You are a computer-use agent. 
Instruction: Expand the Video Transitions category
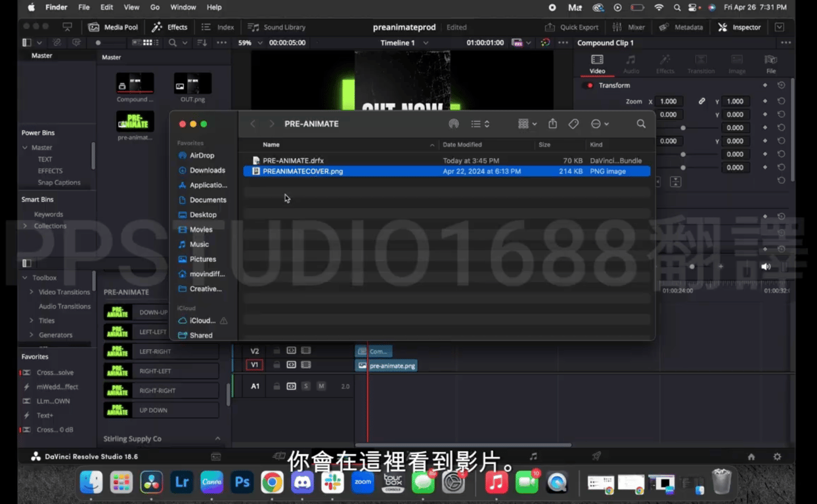(31, 292)
